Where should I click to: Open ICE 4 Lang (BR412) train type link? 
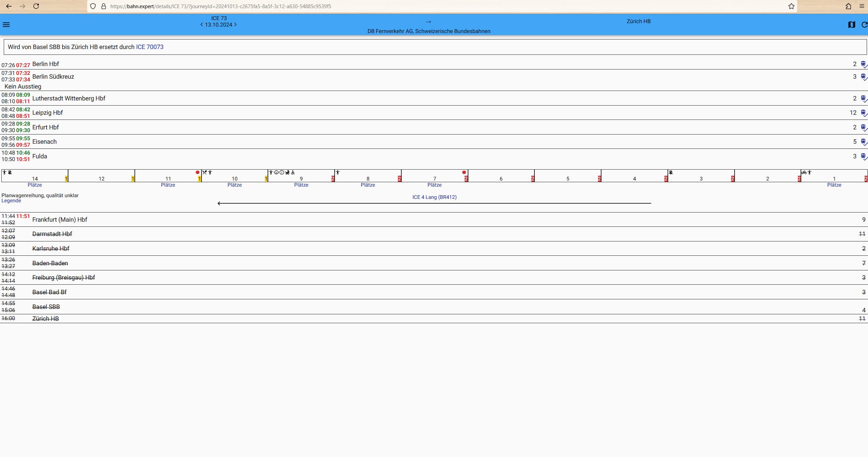click(x=434, y=197)
